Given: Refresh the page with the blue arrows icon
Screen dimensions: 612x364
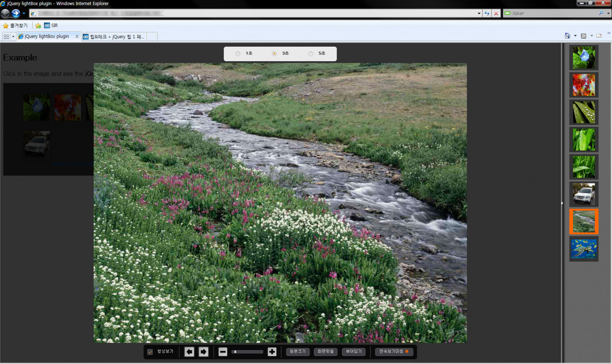Looking at the screenshot, I should coord(487,13).
